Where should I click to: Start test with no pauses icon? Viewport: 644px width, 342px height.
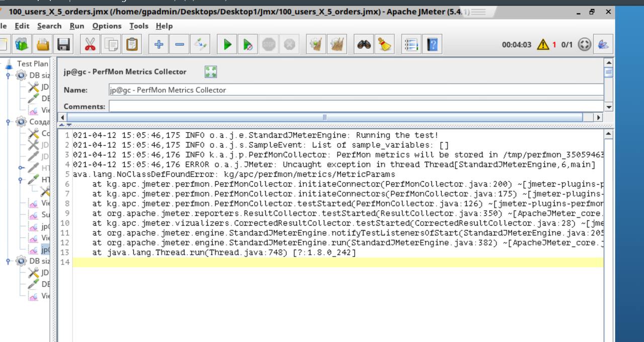click(248, 45)
